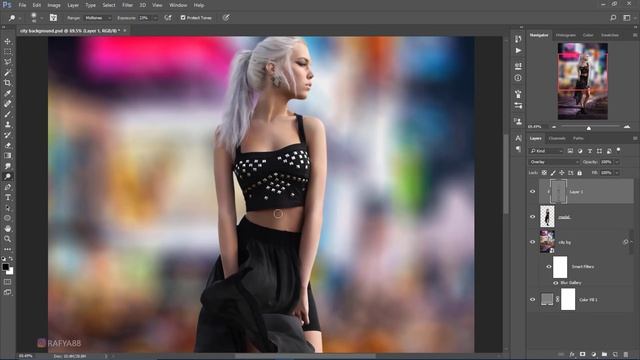The image size is (640, 360).
Task: Enable airbrush mode in options bar
Action: [168, 18]
